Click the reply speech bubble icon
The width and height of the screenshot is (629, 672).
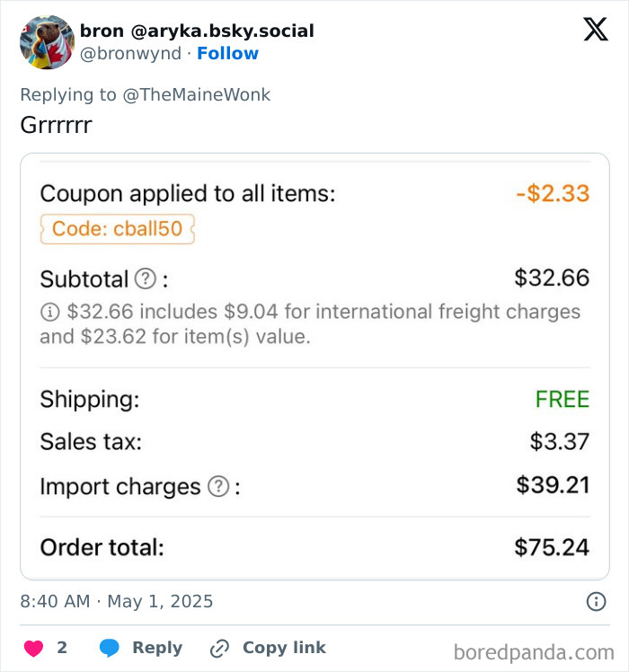coord(110,648)
